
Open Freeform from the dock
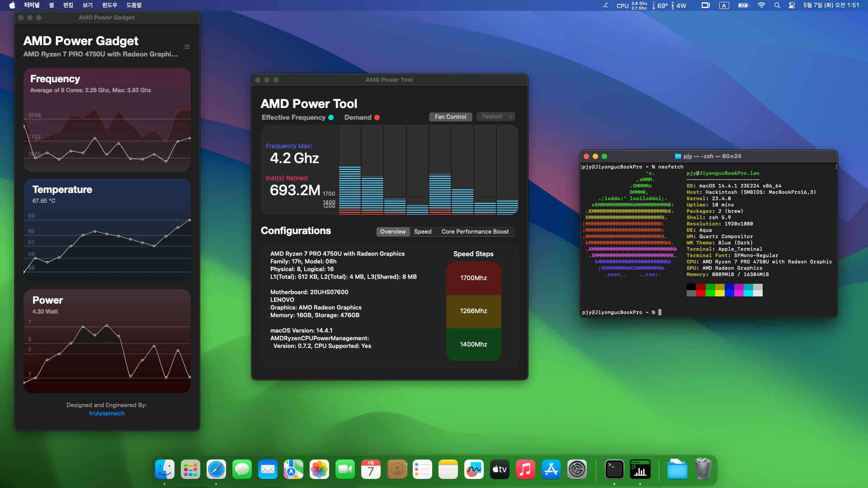[474, 469]
